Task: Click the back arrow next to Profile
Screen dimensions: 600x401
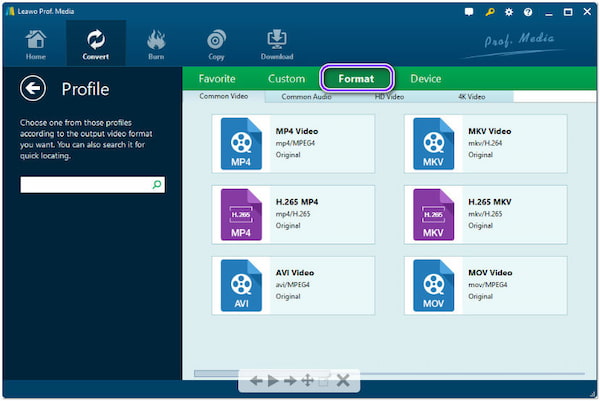Action: (x=33, y=88)
